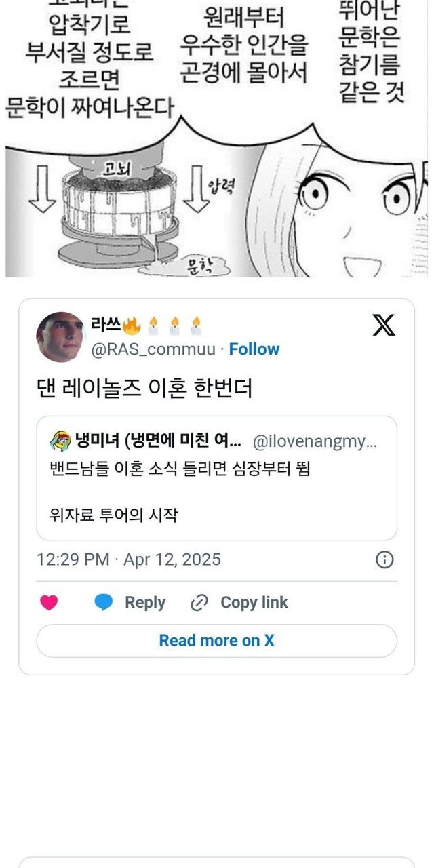The height and width of the screenshot is (868, 434).
Task: Click the display name 라쓰
Action: click(x=106, y=325)
